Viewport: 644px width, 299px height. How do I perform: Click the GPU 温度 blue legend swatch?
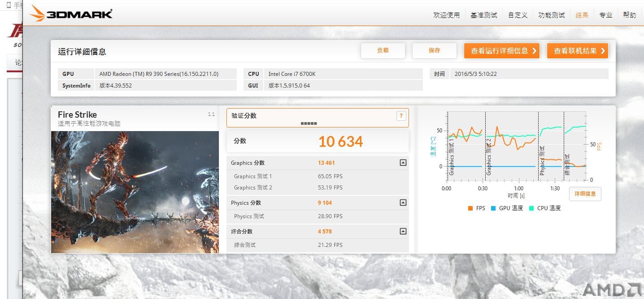(493, 208)
